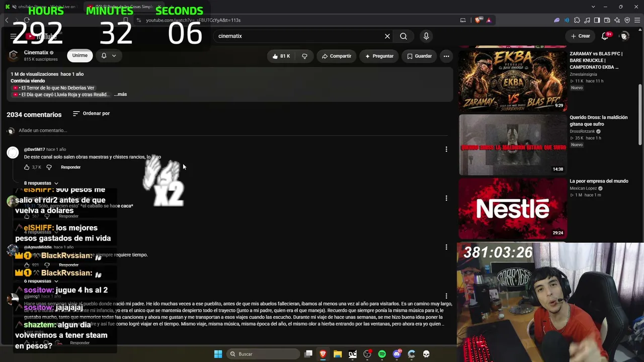Open Spotify from the taskbar
644x362 pixels.
[382, 354]
